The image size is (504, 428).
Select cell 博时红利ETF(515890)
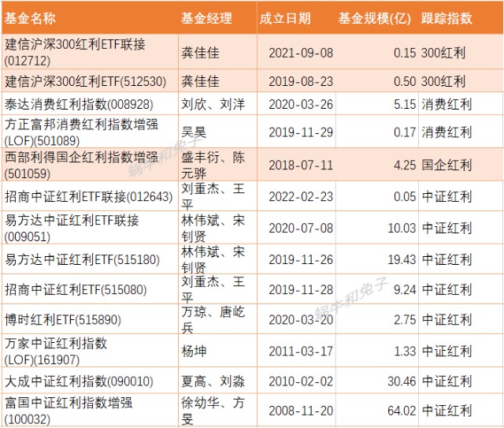90,319
